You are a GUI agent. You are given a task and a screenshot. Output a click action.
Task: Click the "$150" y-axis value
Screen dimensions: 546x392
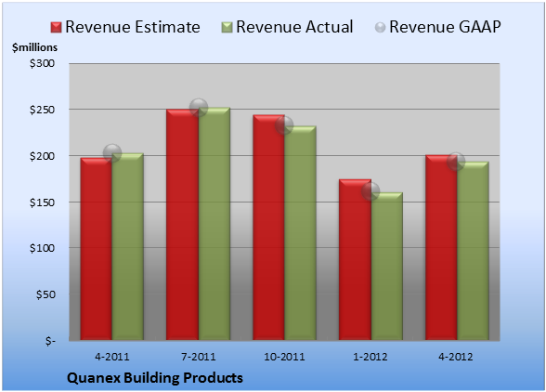42,203
